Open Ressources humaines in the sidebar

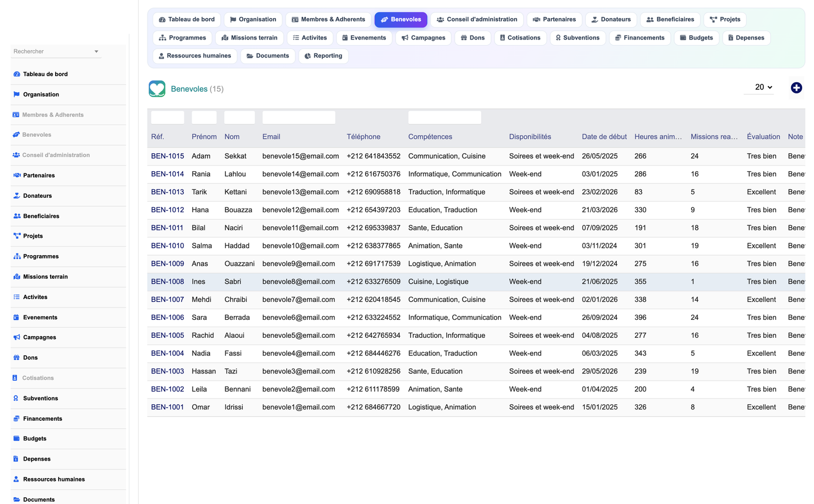coord(54,479)
